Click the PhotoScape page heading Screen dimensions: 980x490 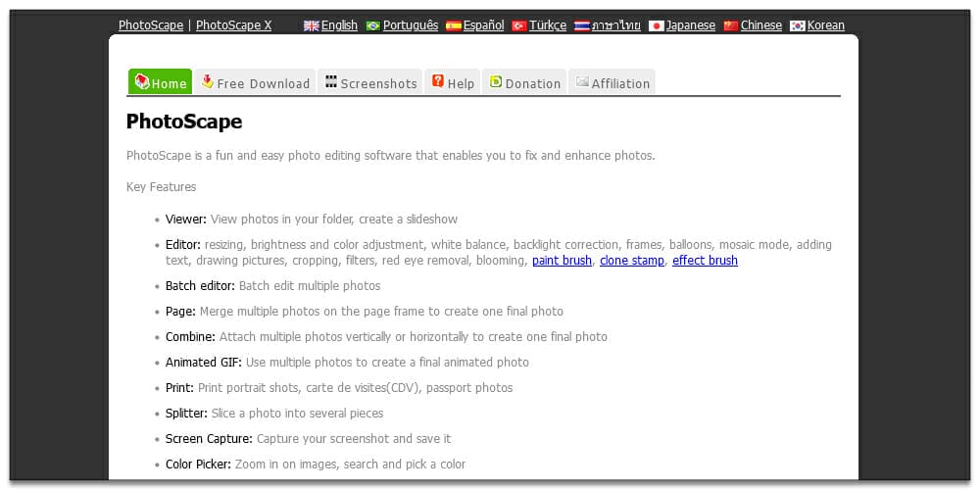pyautogui.click(x=184, y=122)
